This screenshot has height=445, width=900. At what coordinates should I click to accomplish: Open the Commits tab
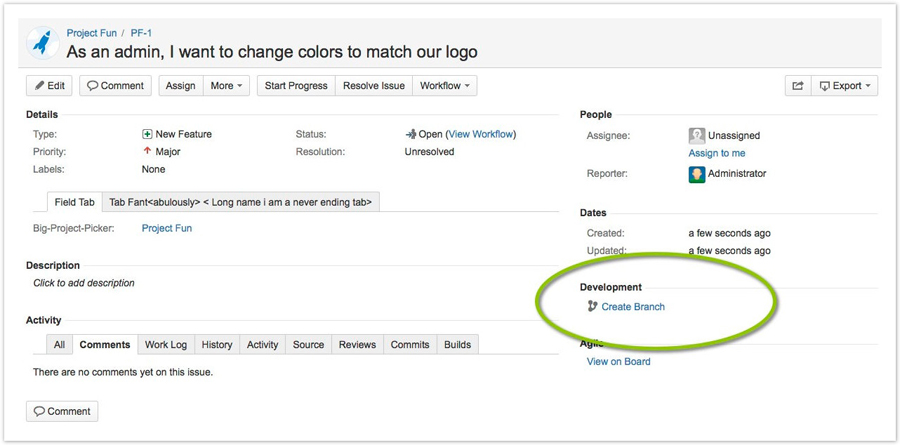[410, 345]
